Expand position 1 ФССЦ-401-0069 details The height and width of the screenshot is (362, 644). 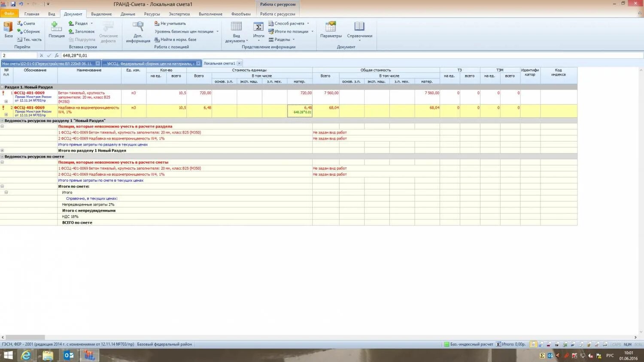6,101
